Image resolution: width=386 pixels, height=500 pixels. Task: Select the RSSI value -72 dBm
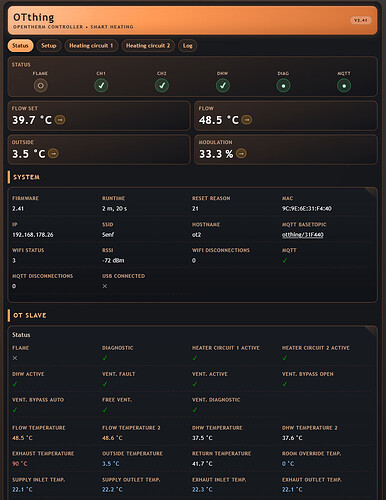[113, 260]
